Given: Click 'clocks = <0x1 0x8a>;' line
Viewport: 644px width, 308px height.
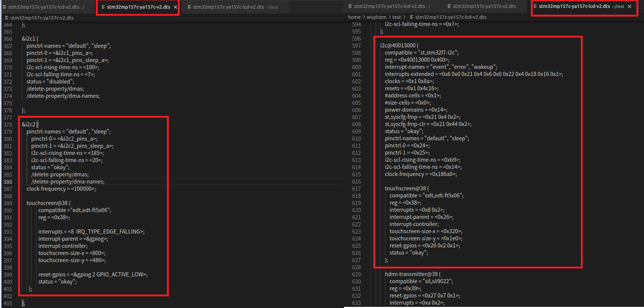Looking at the screenshot, I should tap(409, 81).
